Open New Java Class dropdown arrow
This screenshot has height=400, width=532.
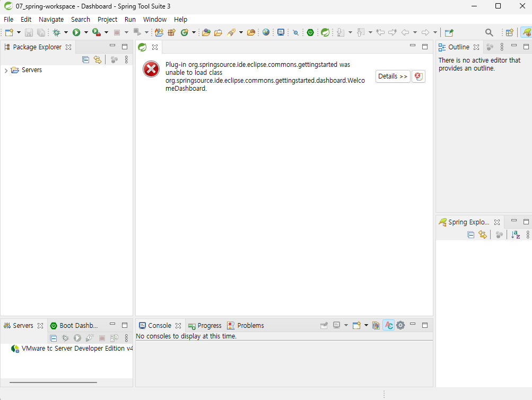click(194, 32)
